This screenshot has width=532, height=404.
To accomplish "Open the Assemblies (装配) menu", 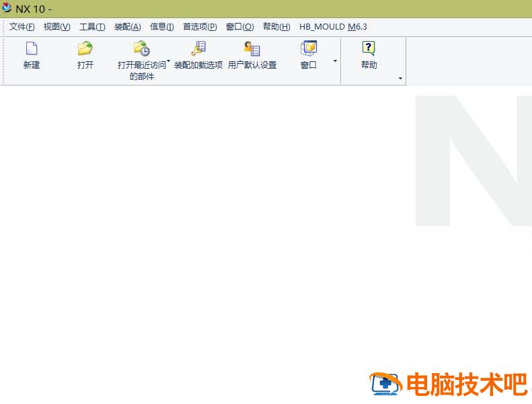I will pos(128,26).
